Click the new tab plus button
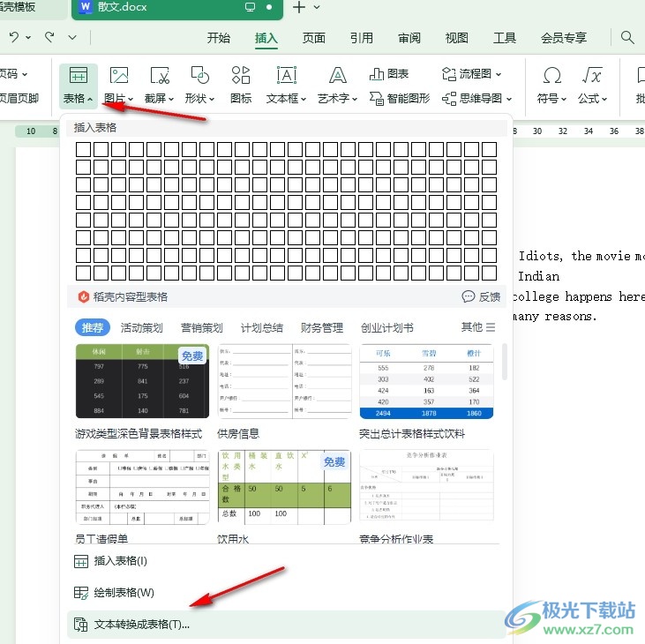The width and height of the screenshot is (645, 644). [x=299, y=7]
